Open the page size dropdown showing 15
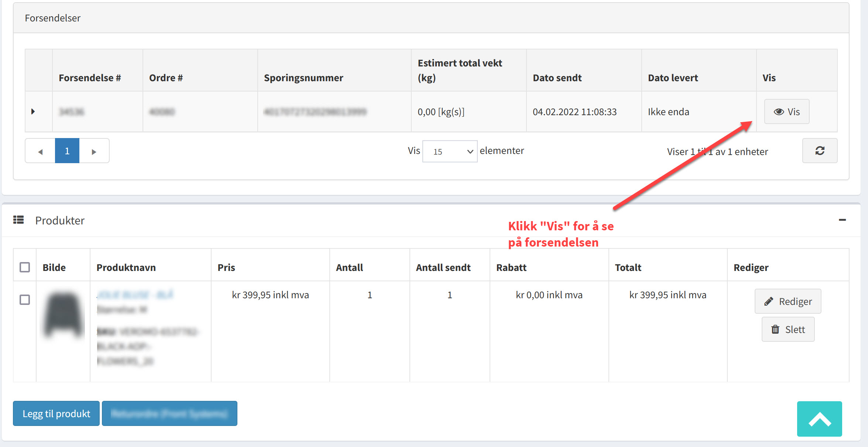Viewport: 868px width, 447px height. point(450,151)
